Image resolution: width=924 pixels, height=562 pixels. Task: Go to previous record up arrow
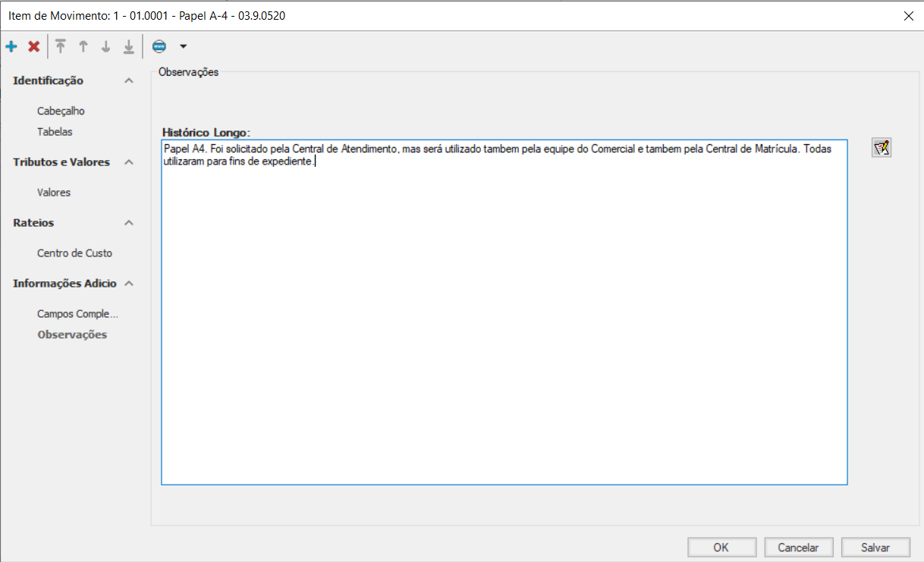[x=83, y=47]
